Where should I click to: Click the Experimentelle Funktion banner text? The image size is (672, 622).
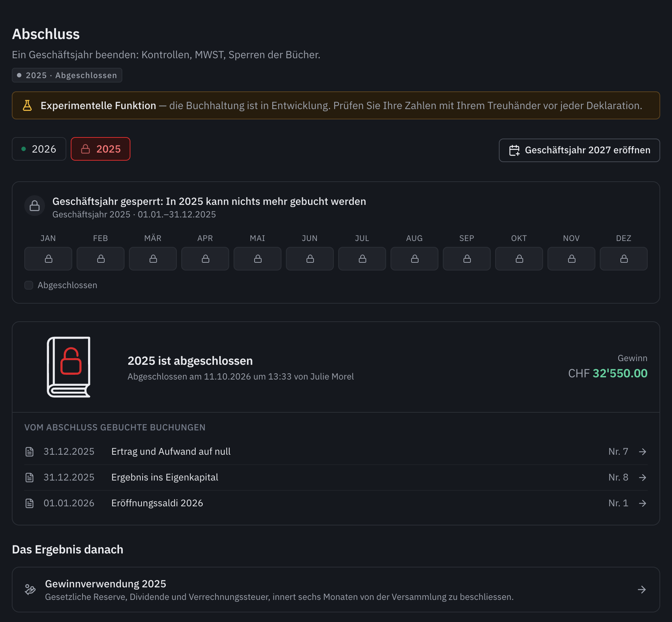click(x=98, y=106)
